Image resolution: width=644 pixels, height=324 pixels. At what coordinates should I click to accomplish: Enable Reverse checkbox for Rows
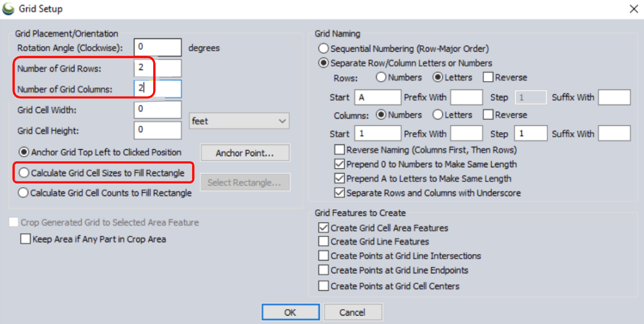click(489, 77)
